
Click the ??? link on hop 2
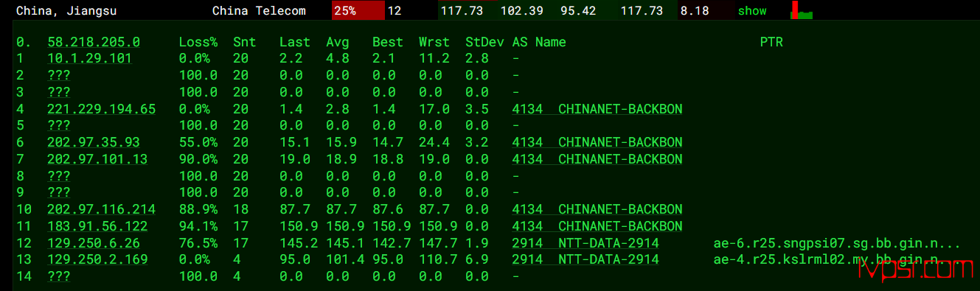coord(59,75)
